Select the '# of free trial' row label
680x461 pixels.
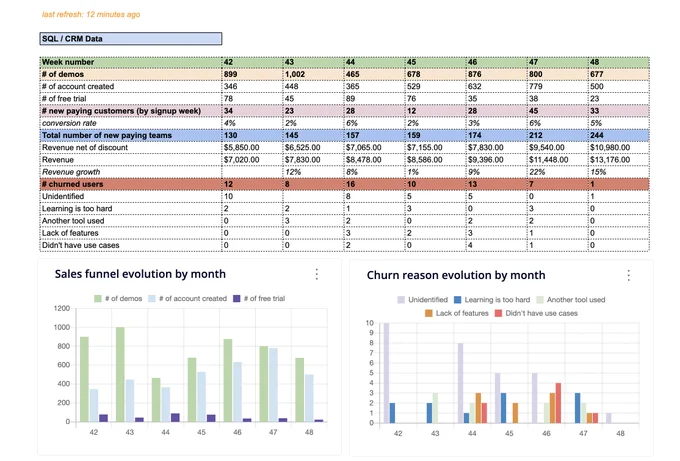click(131, 98)
